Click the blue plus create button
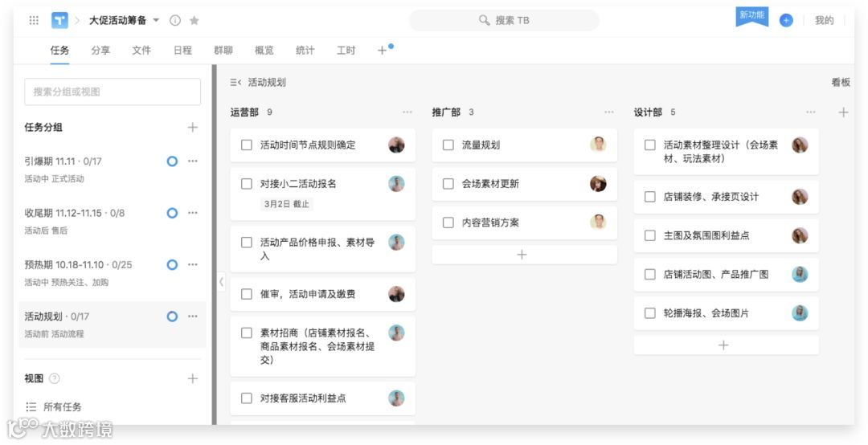The image size is (868, 445). 786,20
